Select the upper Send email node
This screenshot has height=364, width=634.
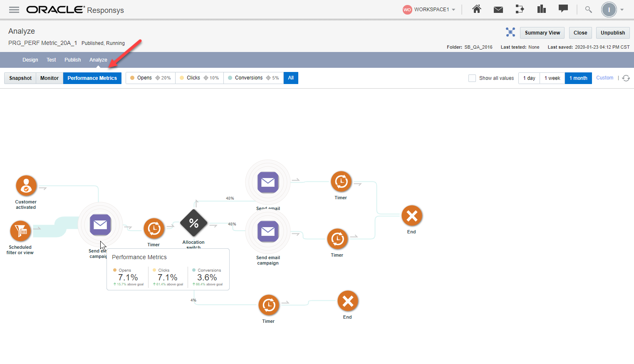(x=267, y=182)
